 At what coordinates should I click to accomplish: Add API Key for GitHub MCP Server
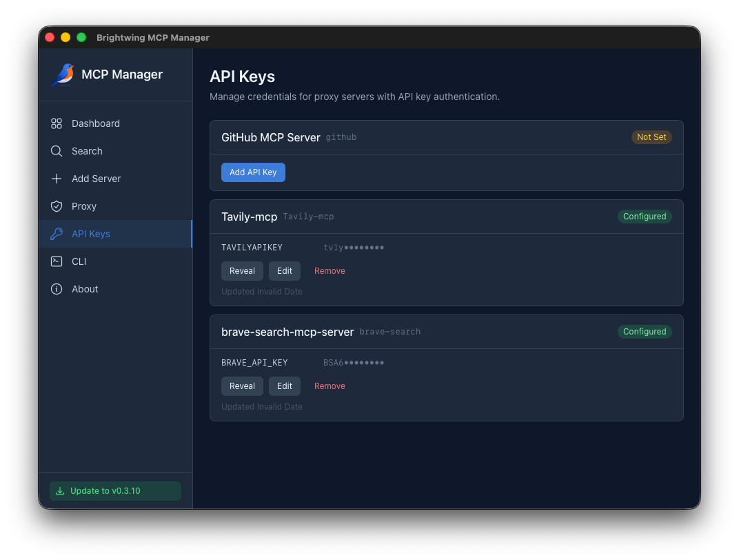(253, 172)
